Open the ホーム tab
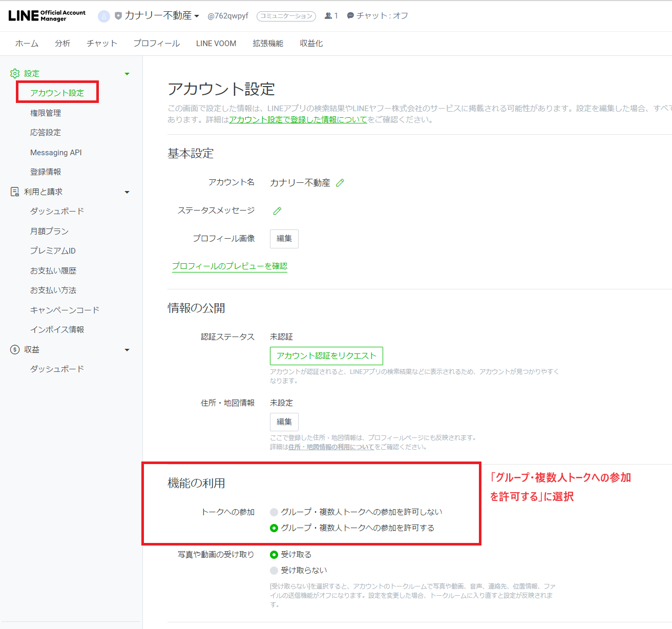The image size is (672, 629). 27,44
